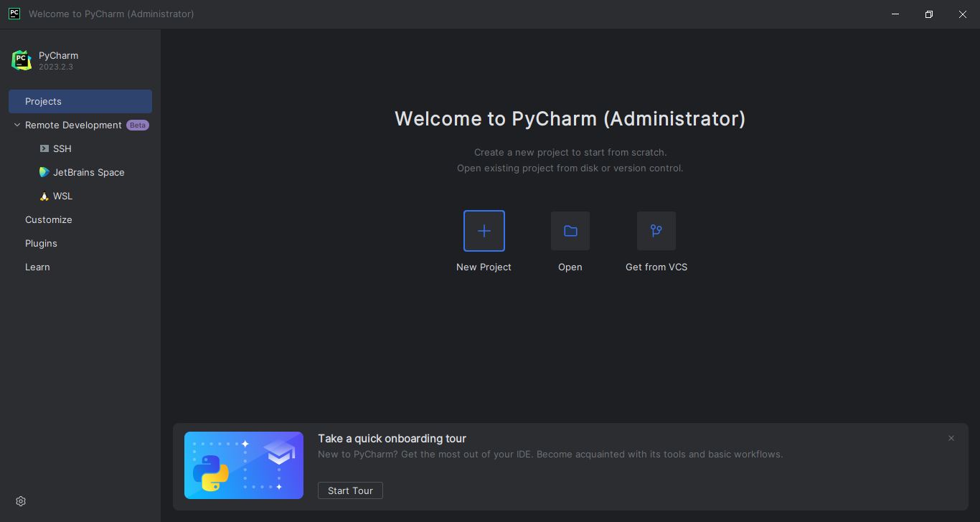This screenshot has width=980, height=522.
Task: Minimize the PyCharm window
Action: click(895, 14)
